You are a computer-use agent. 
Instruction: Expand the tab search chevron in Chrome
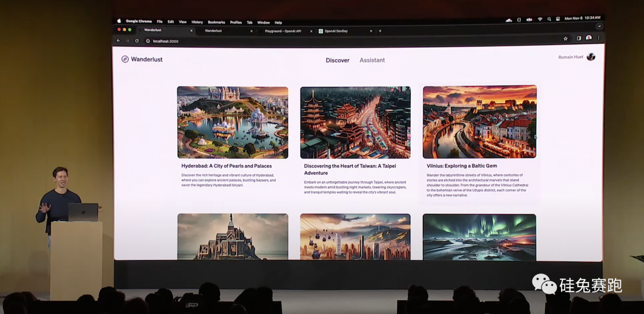click(x=599, y=26)
